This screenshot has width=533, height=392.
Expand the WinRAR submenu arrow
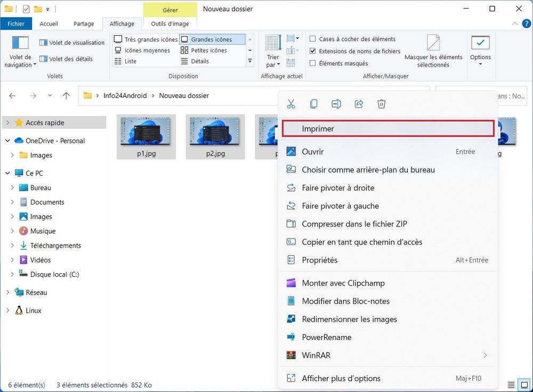click(x=485, y=355)
